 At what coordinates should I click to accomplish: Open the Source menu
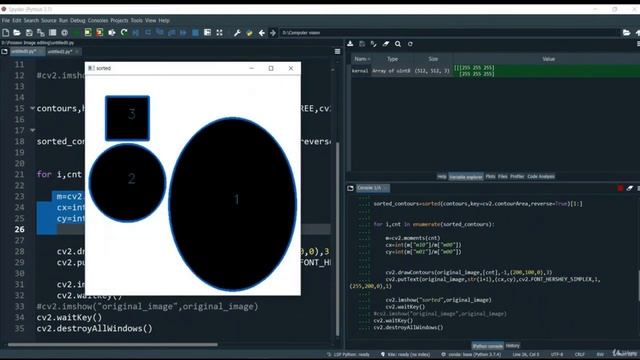49,20
